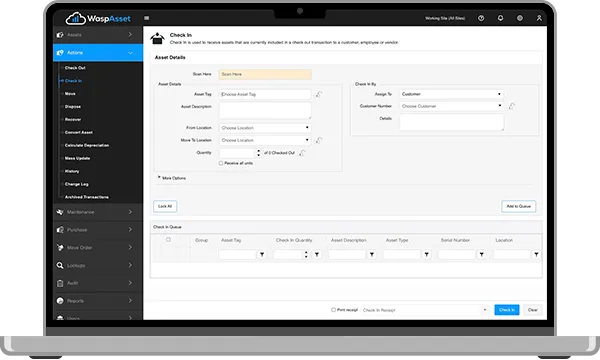Expand More Options section
This screenshot has width=600, height=360.
tap(172, 178)
